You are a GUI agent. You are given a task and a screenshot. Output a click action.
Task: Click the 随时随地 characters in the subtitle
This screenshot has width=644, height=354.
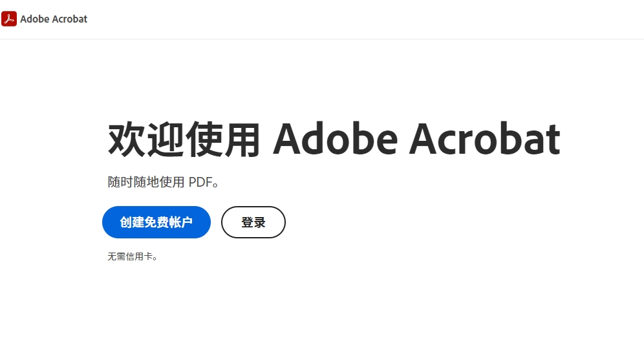pyautogui.click(x=133, y=182)
